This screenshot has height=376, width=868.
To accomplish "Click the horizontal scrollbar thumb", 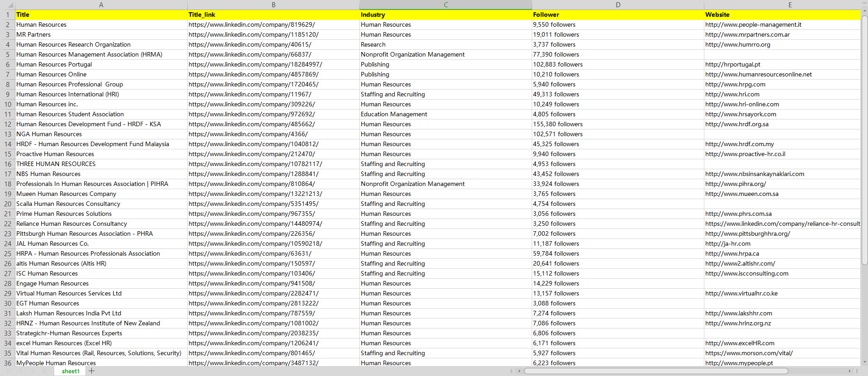I will tap(656, 371).
